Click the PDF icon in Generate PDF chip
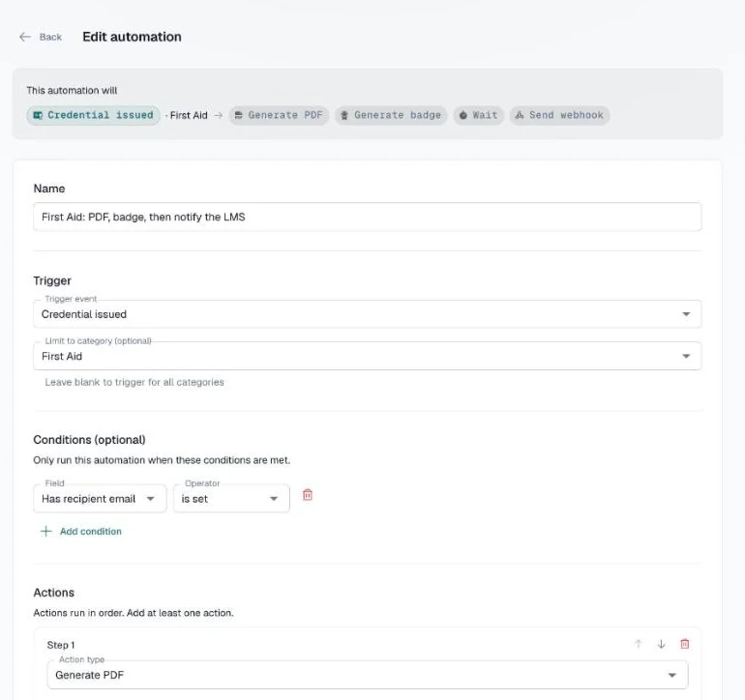The height and width of the screenshot is (700, 745). (x=239, y=115)
